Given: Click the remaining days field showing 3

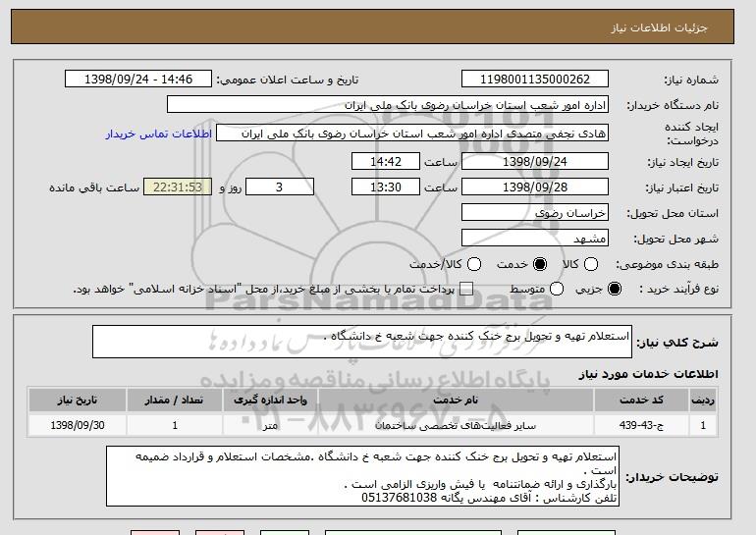Looking at the screenshot, I should (x=280, y=187).
